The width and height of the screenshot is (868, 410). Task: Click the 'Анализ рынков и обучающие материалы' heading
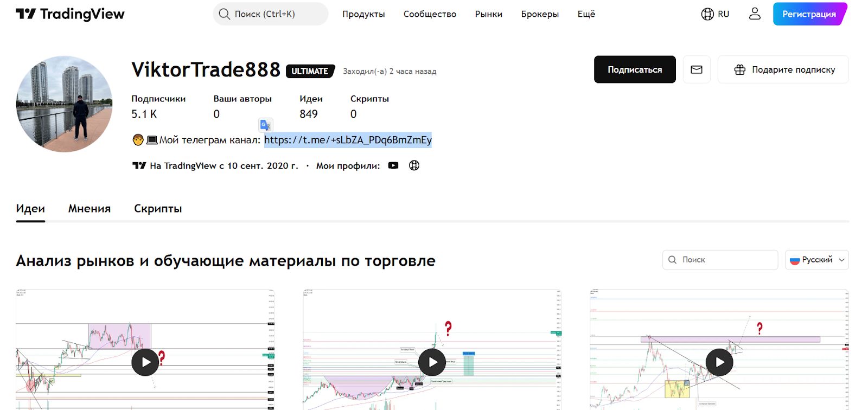[x=225, y=261]
